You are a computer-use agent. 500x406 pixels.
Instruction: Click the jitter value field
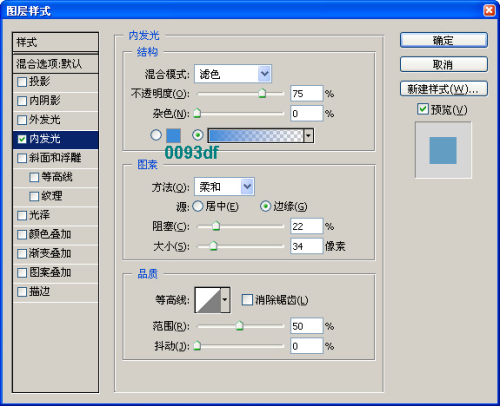307,346
